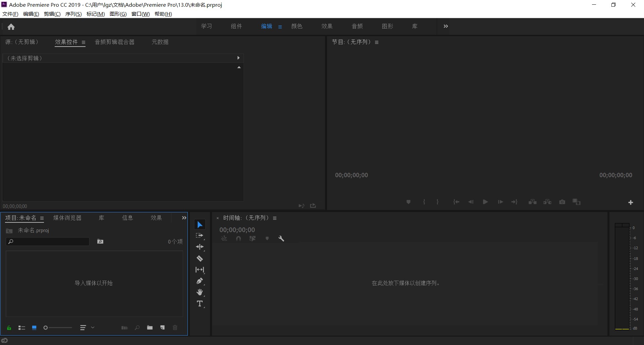Switch to the 媒体浏览器 tab
644x345 pixels.
point(67,218)
